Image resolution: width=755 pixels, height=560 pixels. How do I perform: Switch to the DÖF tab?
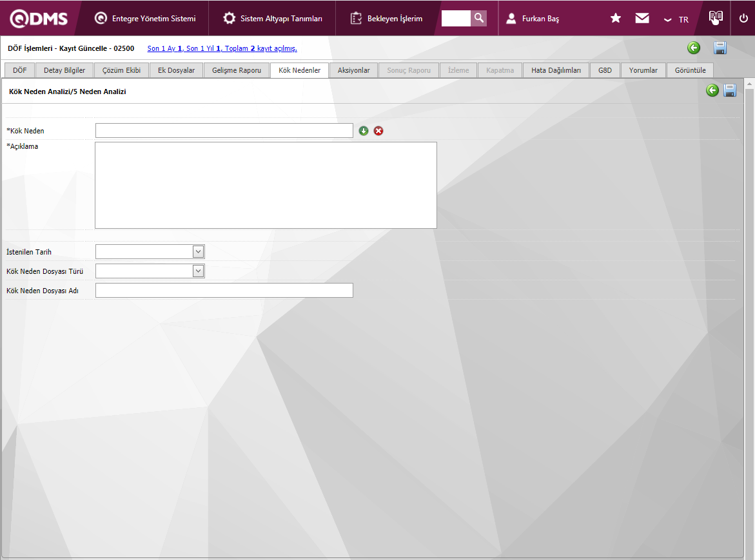pos(20,70)
